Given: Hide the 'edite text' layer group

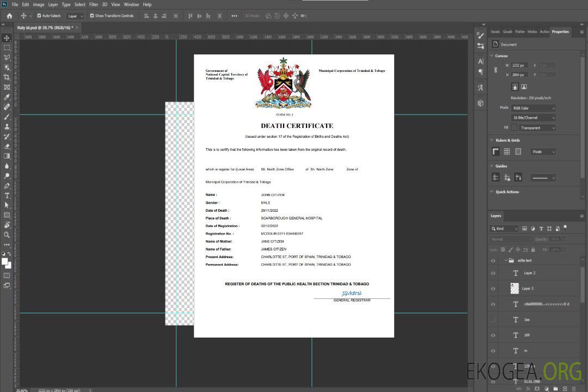Looking at the screenshot, I should tap(493, 261).
